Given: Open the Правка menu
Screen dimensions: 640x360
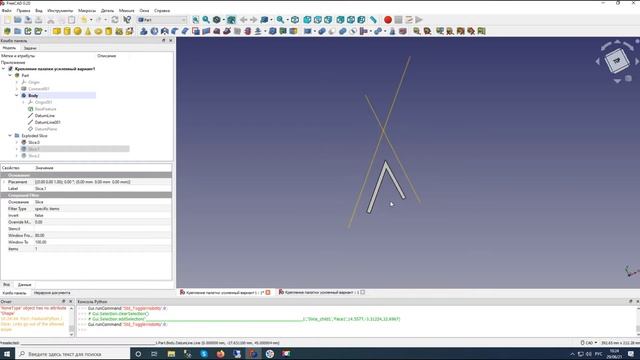Looking at the screenshot, I should (x=23, y=11).
